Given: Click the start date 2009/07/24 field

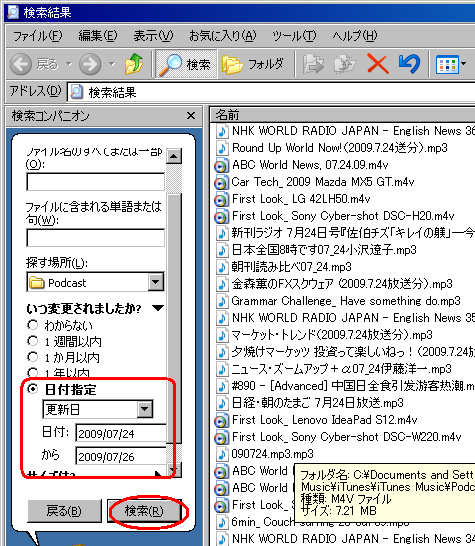Looking at the screenshot, I should 121,434.
